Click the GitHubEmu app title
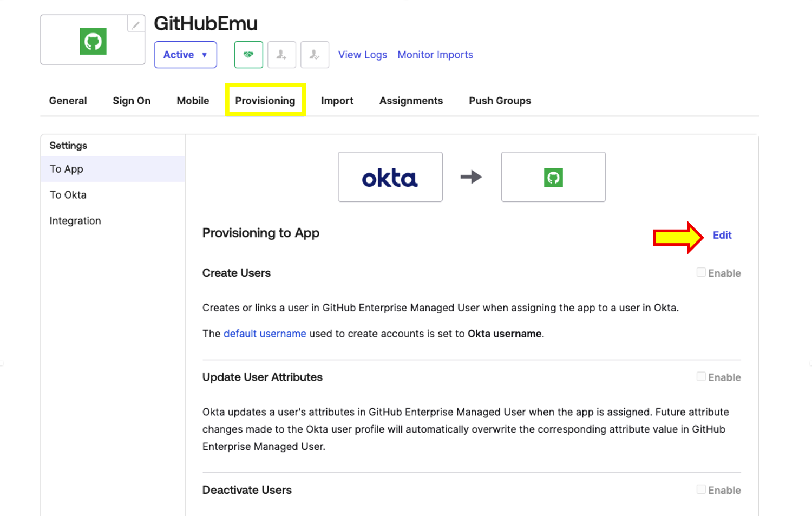 pyautogui.click(x=206, y=23)
